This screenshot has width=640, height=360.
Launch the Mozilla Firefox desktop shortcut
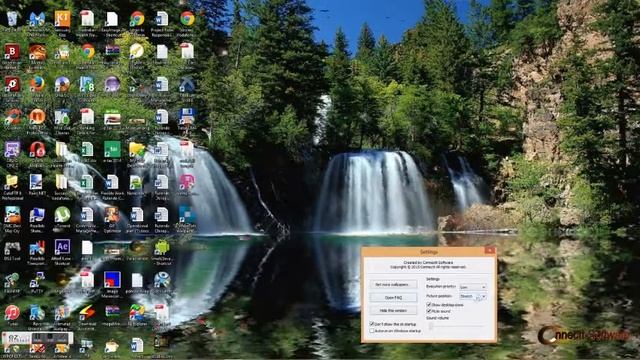pos(37,84)
